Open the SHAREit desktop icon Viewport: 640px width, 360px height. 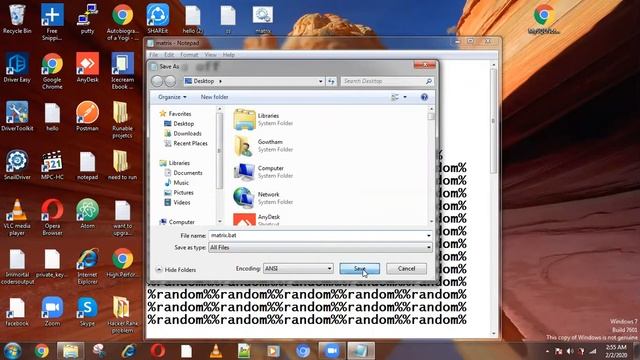pos(158,19)
